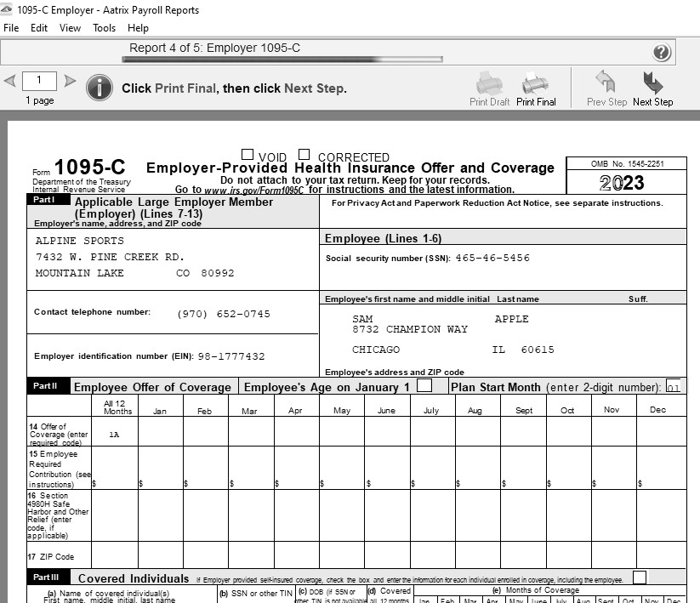Click the Print Draft printer icon

pyautogui.click(x=489, y=83)
